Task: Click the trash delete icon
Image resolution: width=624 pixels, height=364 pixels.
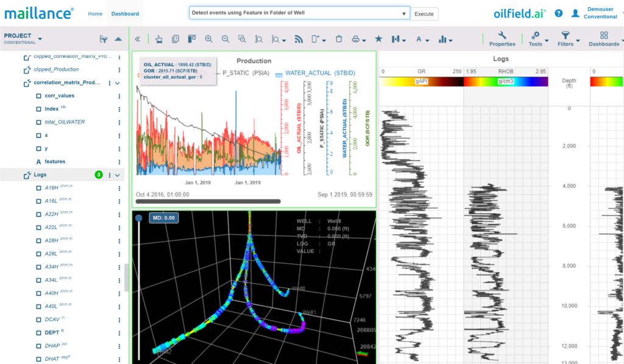Action: click(339, 39)
